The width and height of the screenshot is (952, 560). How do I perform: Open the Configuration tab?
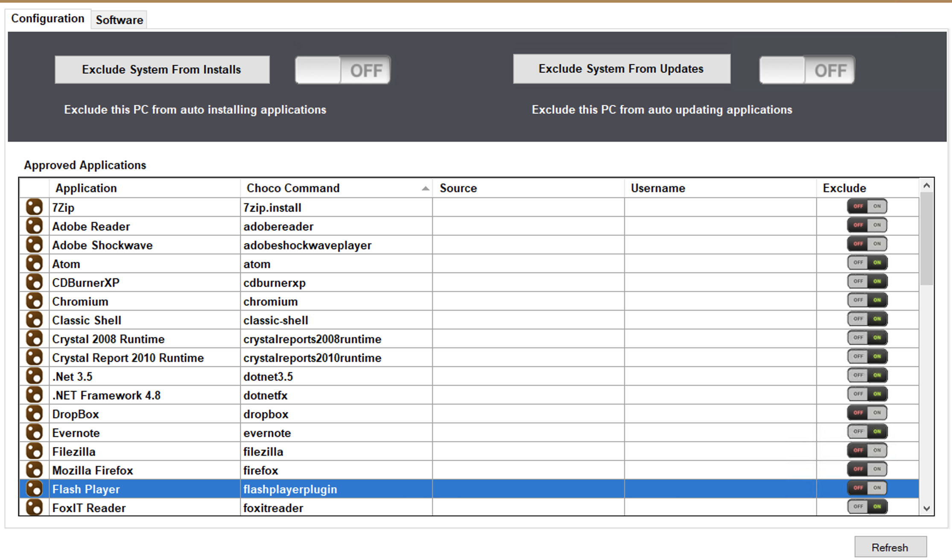(48, 19)
